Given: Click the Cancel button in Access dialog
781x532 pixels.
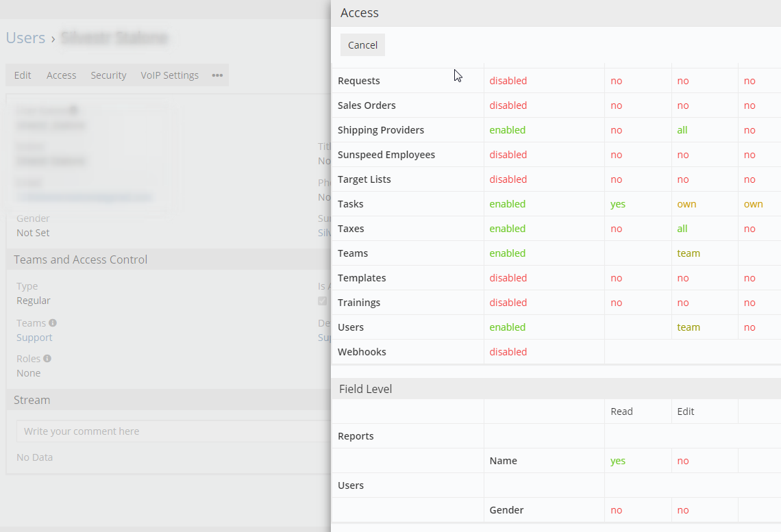Looking at the screenshot, I should (362, 45).
